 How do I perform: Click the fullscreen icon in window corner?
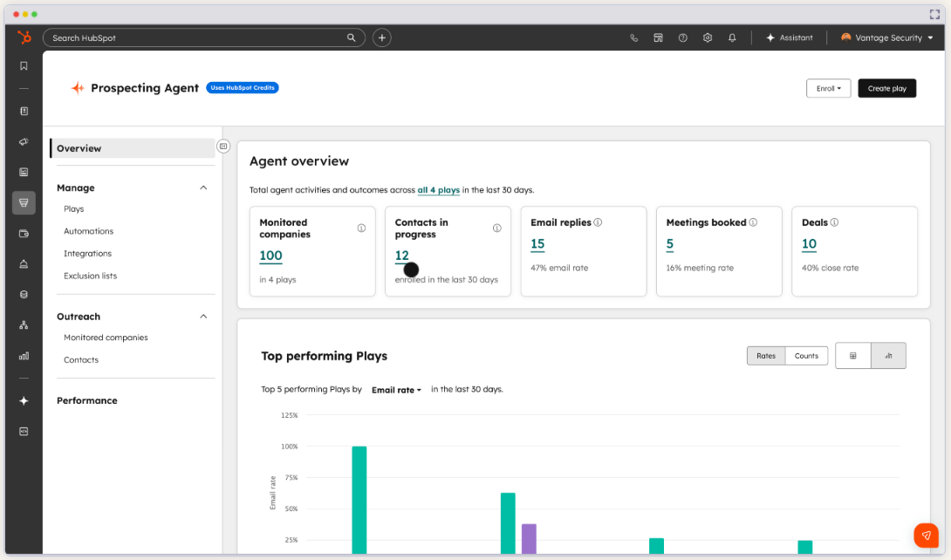(x=934, y=14)
